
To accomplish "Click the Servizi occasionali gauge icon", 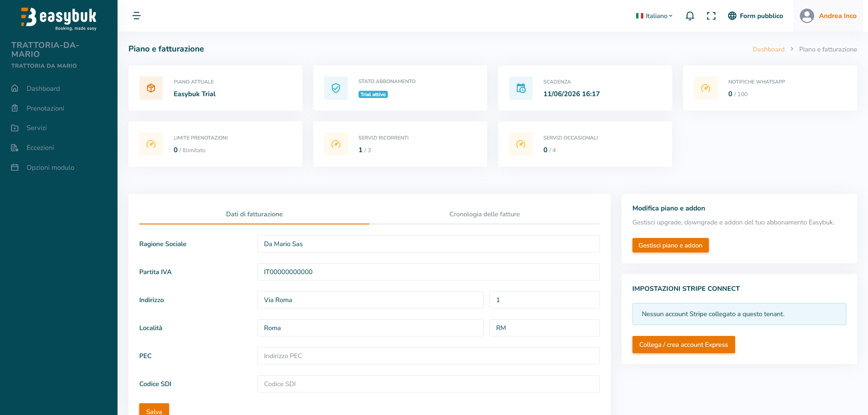I will (x=521, y=144).
